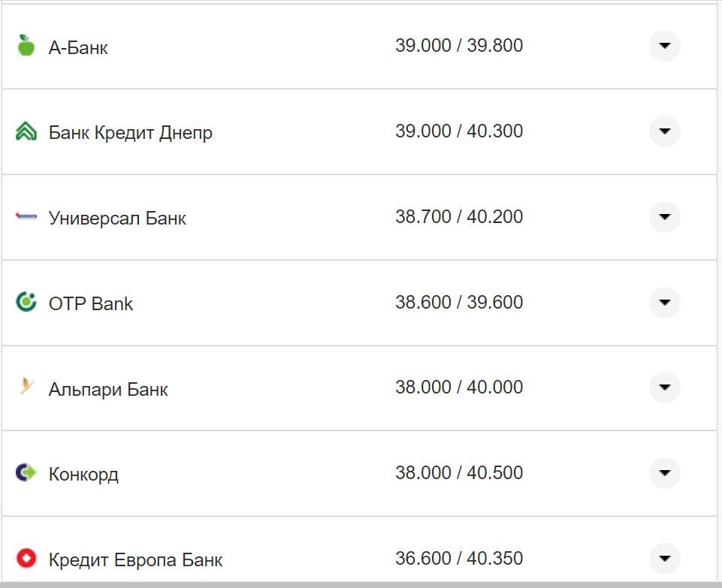Click the green apple A-Банк logo
Image resolution: width=722 pixels, height=588 pixels.
[x=26, y=46]
